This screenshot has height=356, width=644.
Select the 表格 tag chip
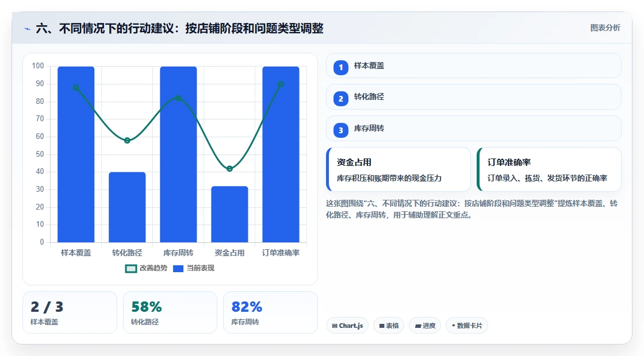click(389, 326)
